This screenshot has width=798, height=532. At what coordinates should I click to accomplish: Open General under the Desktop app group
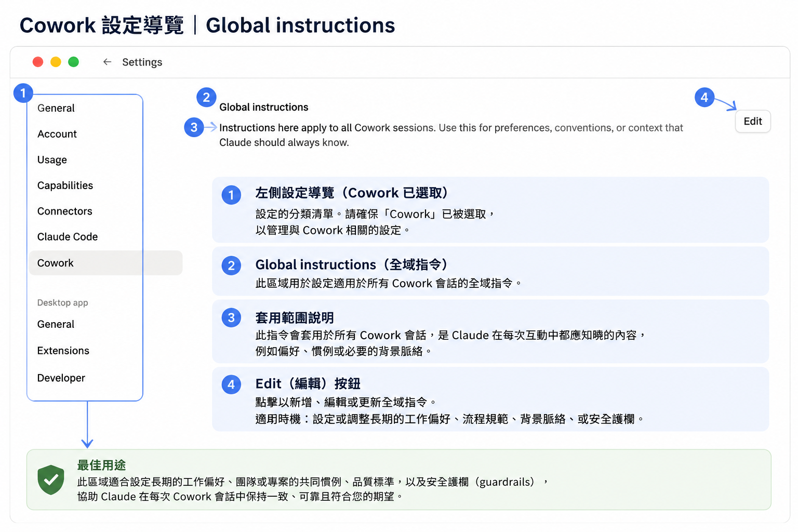[x=56, y=324]
